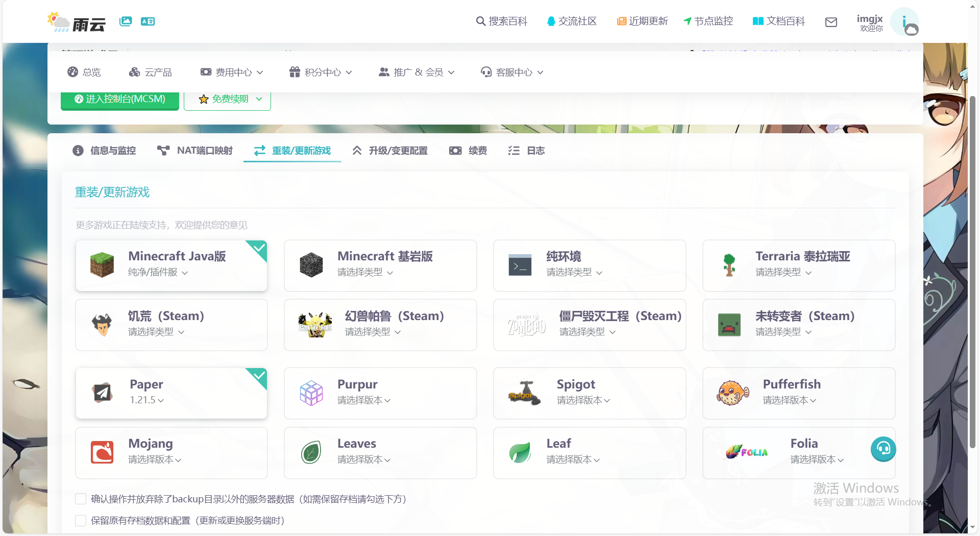Click the 总览 dashboard icon

pyautogui.click(x=72, y=72)
